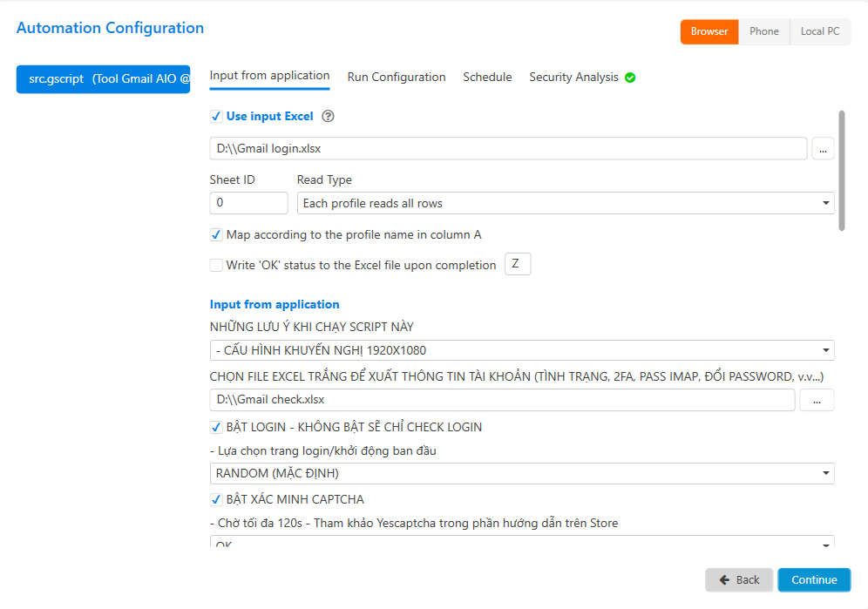The width and height of the screenshot is (868, 609).
Task: Switch to the Run Configuration tab
Action: tap(397, 78)
